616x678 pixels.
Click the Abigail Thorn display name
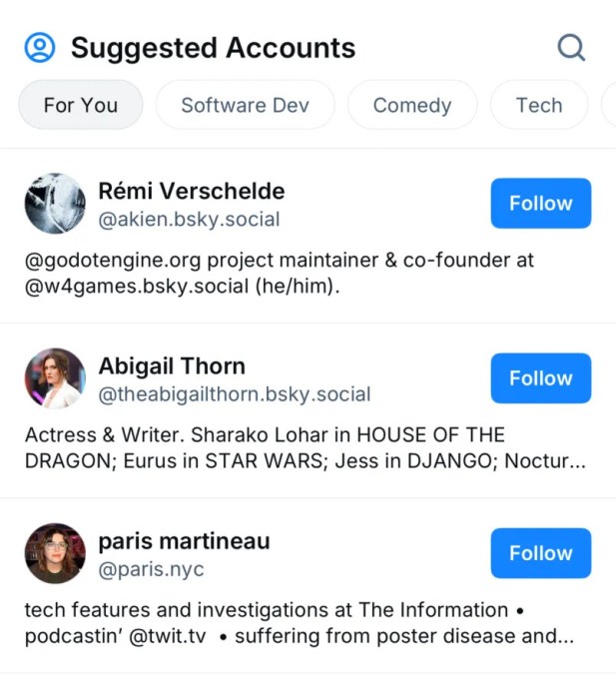[171, 365]
